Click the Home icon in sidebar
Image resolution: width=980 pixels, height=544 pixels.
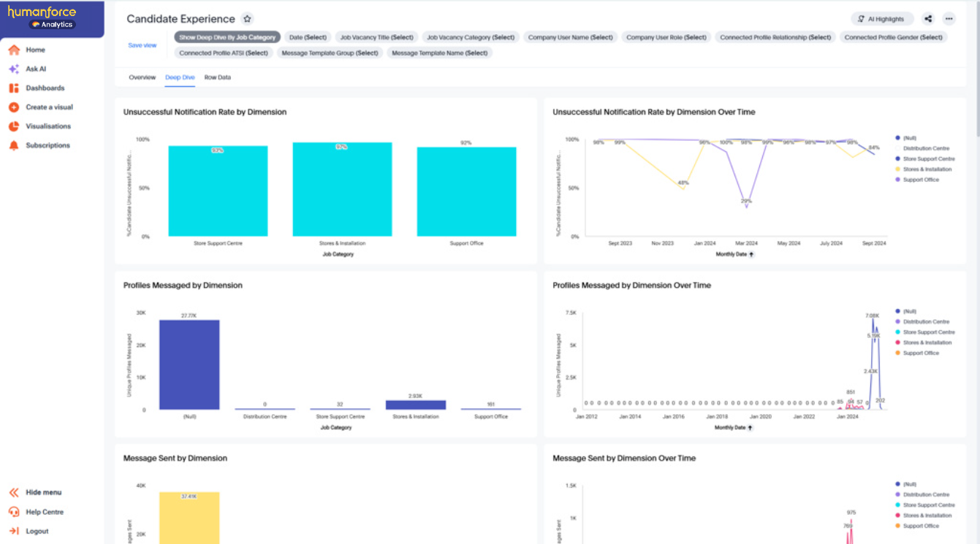point(14,50)
